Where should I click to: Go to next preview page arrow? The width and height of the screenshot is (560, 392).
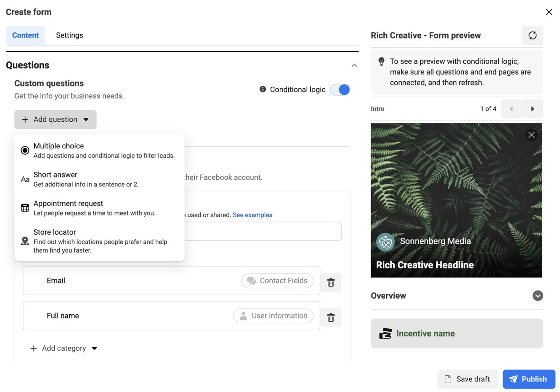click(x=532, y=109)
